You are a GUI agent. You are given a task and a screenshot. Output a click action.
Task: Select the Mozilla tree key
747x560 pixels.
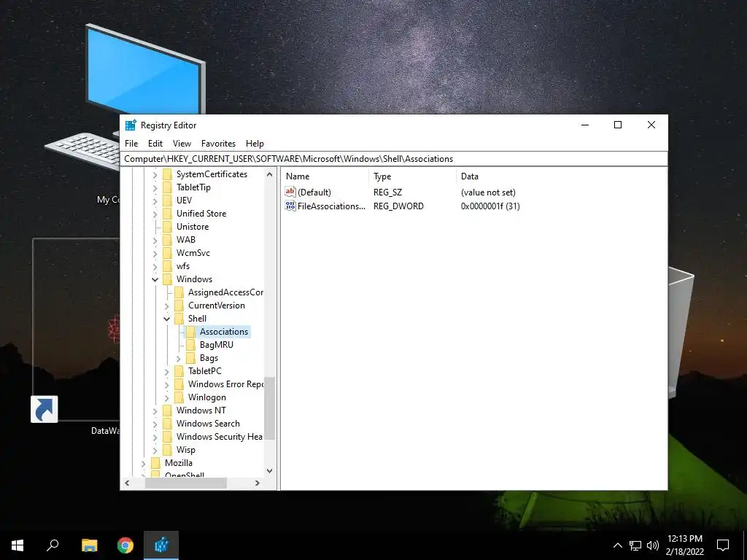pyautogui.click(x=179, y=462)
